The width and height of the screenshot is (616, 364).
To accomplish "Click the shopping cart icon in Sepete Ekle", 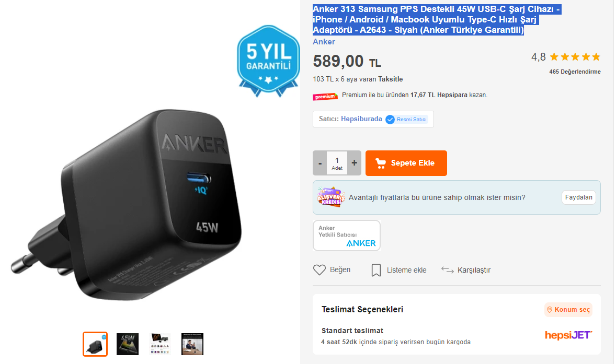I will (380, 163).
